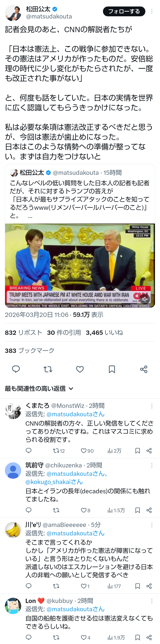View the 30 件の引用 quotes list
The height and width of the screenshot is (644, 160).
pyautogui.click(x=64, y=332)
